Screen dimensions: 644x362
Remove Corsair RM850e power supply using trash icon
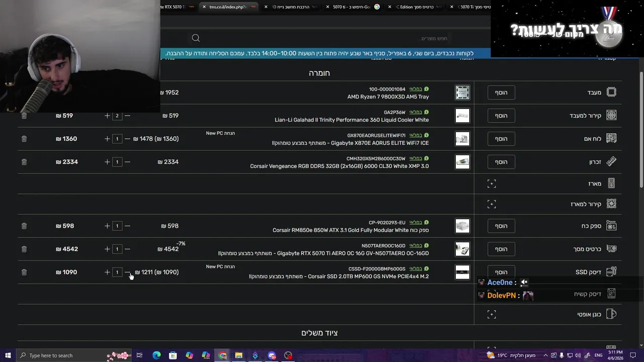pyautogui.click(x=24, y=226)
